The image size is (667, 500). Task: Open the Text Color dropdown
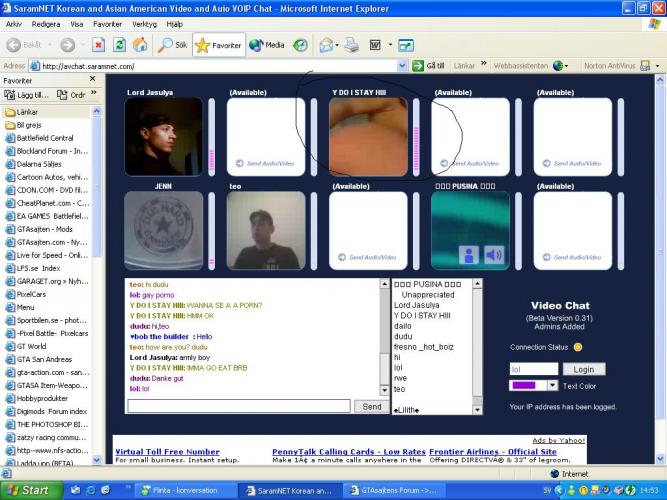[x=551, y=385]
